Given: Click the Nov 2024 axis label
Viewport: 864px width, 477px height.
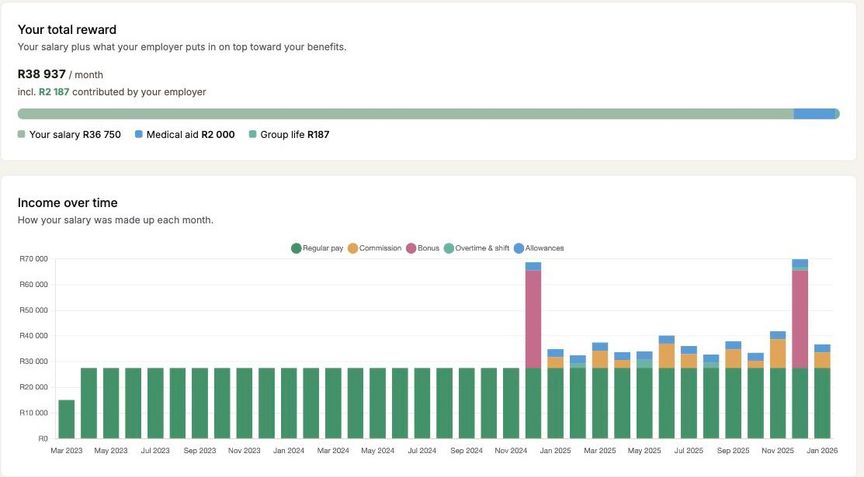Looking at the screenshot, I should [511, 451].
